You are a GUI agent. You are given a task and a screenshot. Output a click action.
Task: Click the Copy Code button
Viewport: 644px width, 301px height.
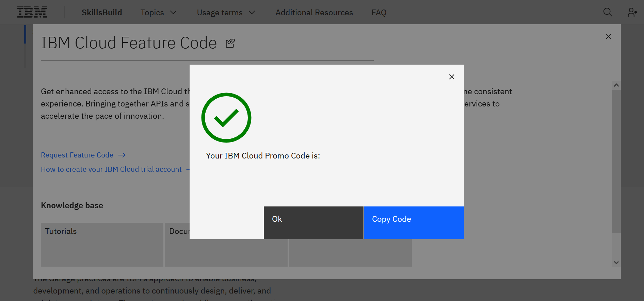(x=414, y=223)
